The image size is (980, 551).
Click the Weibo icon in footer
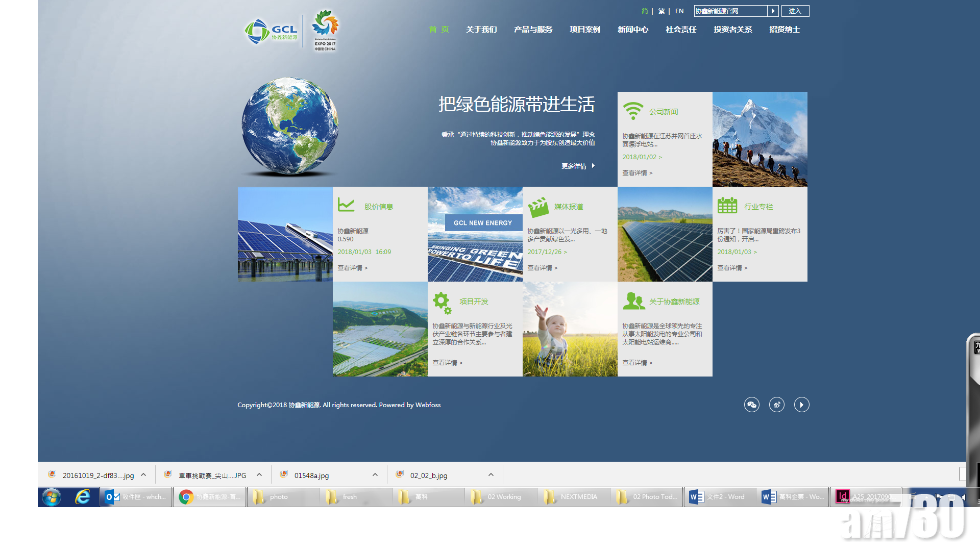[x=776, y=405]
